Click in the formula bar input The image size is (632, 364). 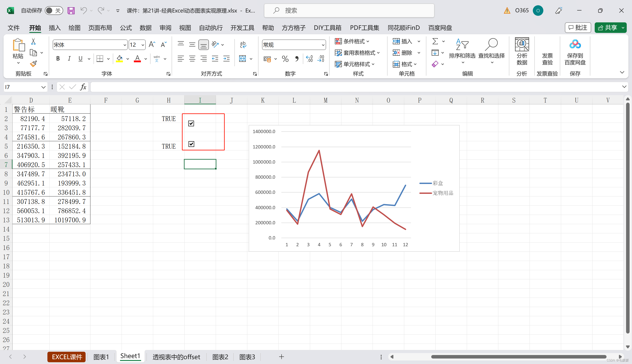coord(355,87)
